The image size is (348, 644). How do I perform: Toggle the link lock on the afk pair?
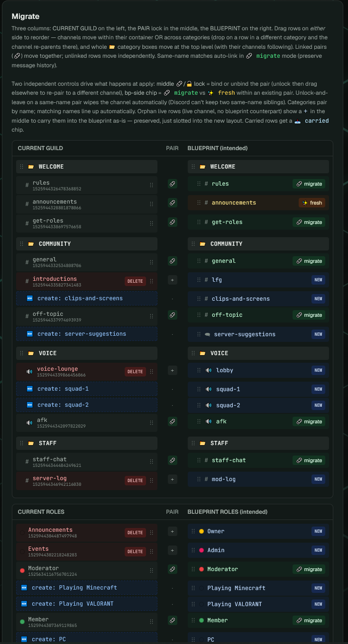173,421
